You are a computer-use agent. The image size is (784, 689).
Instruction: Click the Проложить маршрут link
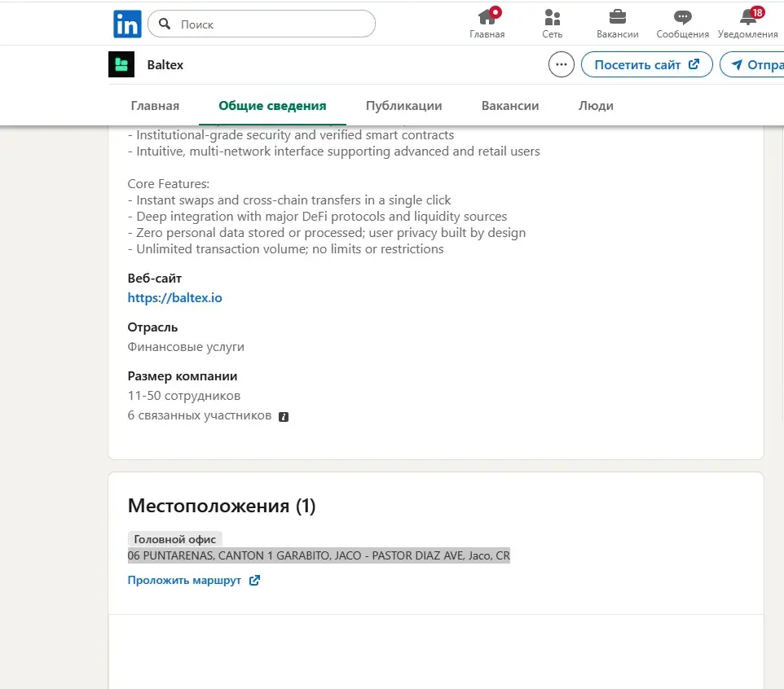[x=194, y=580]
